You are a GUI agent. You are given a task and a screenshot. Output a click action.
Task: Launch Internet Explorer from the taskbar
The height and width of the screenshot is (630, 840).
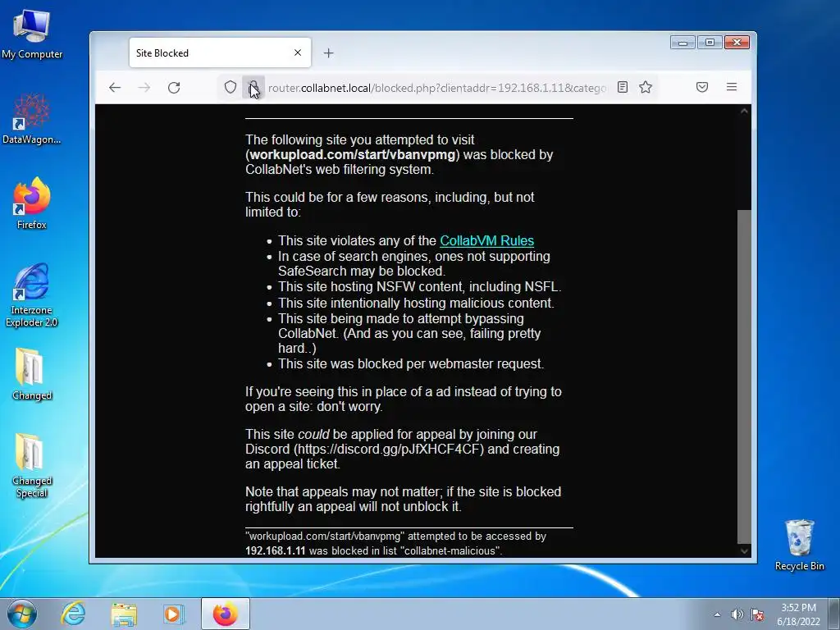point(73,614)
